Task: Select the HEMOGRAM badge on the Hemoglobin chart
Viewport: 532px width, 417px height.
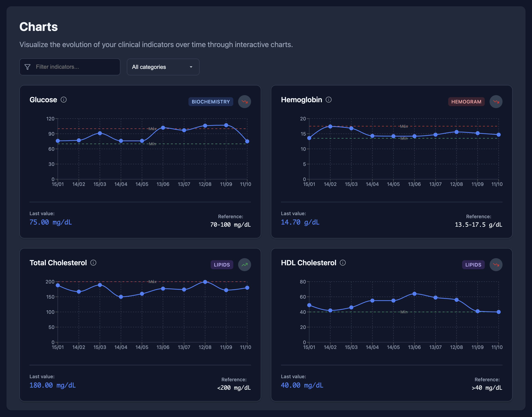Action: 466,102
